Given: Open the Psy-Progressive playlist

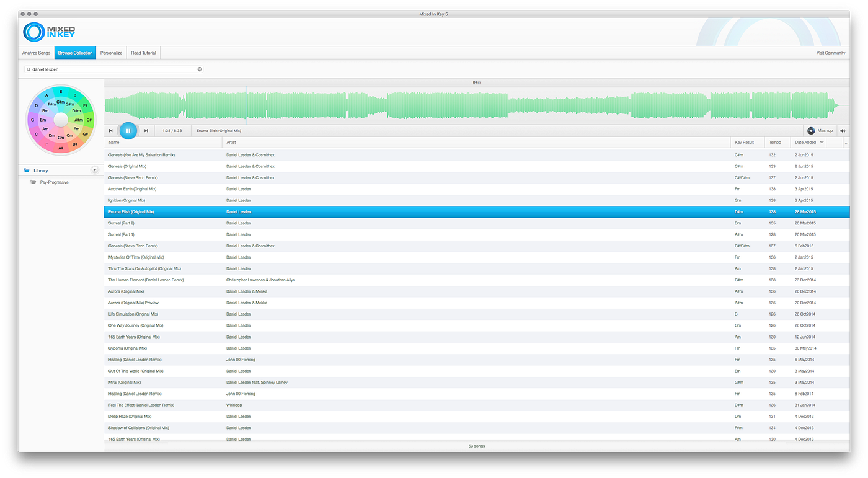Looking at the screenshot, I should (x=54, y=182).
